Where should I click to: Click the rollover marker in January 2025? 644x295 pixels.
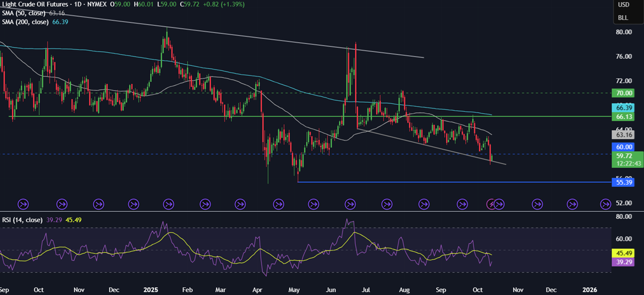point(169,203)
